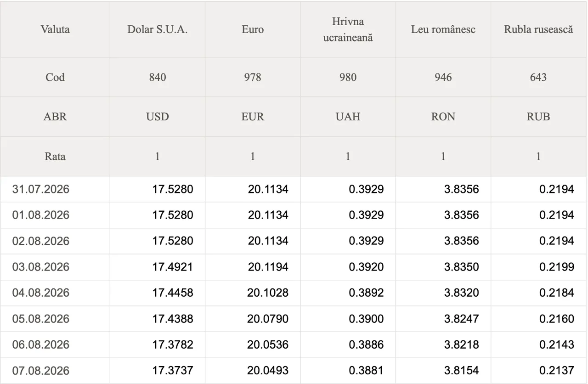Select the 03.08.2026 date cell
Image resolution: width=588 pixels, height=384 pixels.
tap(55, 267)
